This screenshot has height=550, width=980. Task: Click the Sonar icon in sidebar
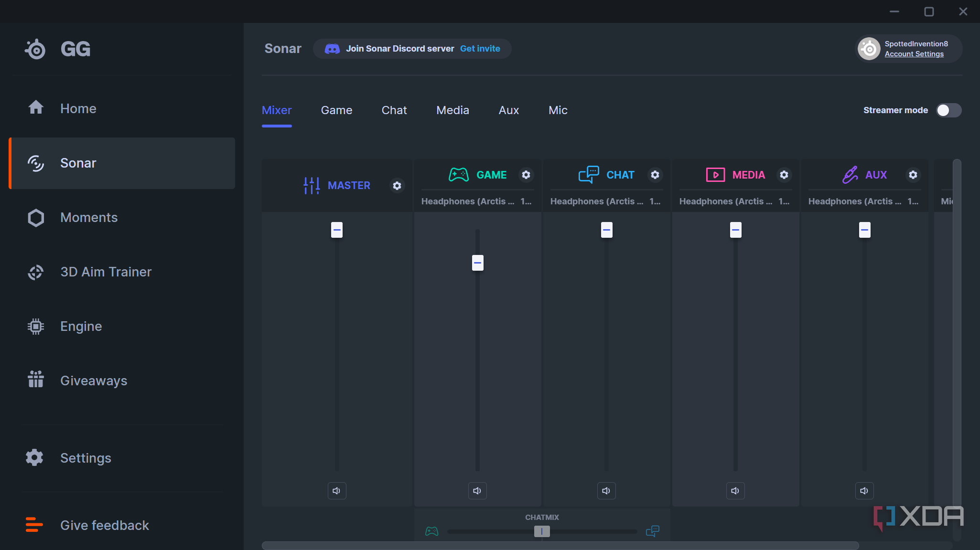tap(36, 163)
